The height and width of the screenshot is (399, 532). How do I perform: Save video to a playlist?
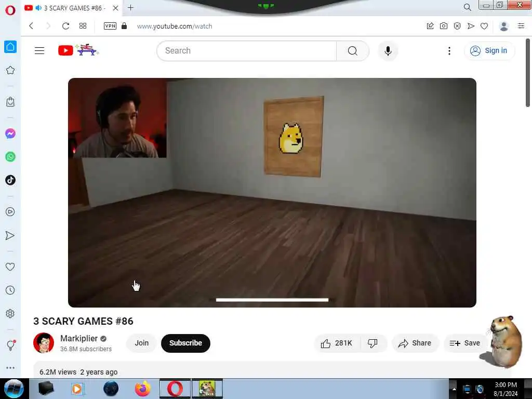pyautogui.click(x=465, y=343)
